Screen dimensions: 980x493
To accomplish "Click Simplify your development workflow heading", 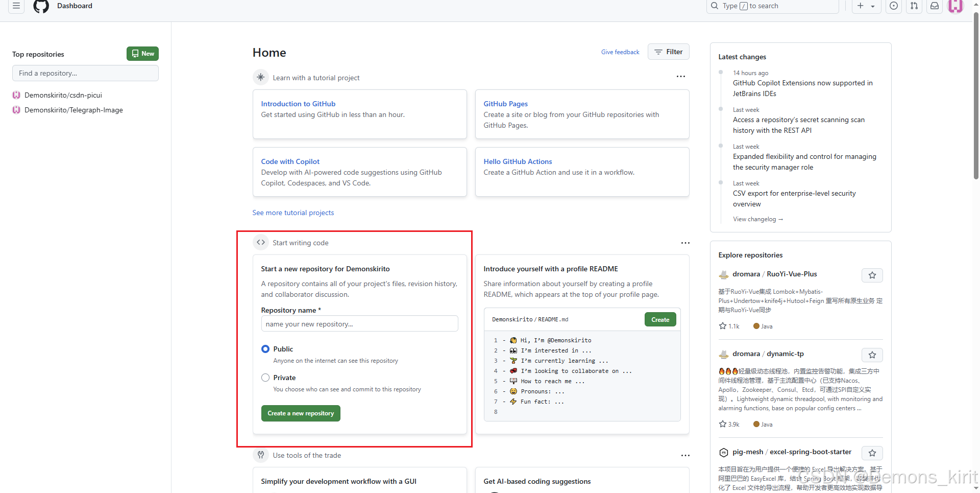I will point(338,481).
